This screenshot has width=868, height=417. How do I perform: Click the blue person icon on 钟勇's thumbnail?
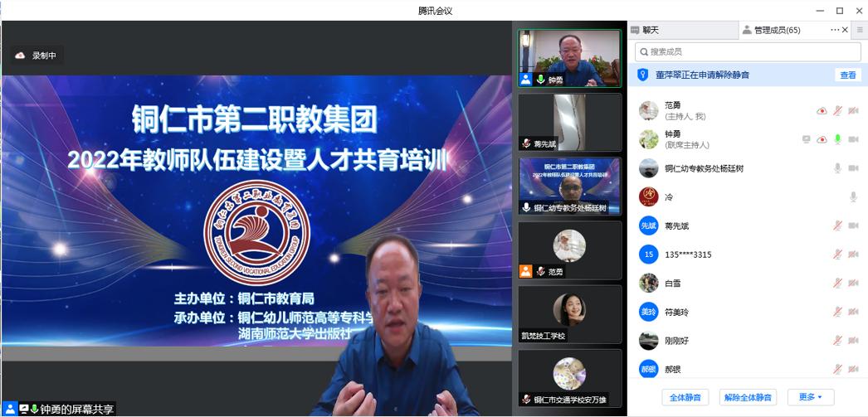click(x=525, y=80)
